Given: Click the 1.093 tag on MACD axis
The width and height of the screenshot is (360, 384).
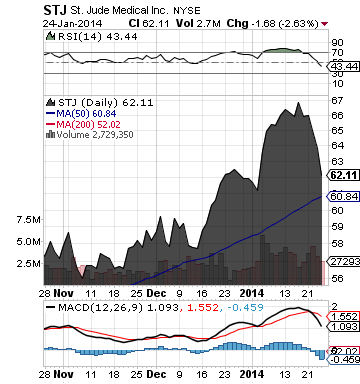Looking at the screenshot, I should point(344,326).
